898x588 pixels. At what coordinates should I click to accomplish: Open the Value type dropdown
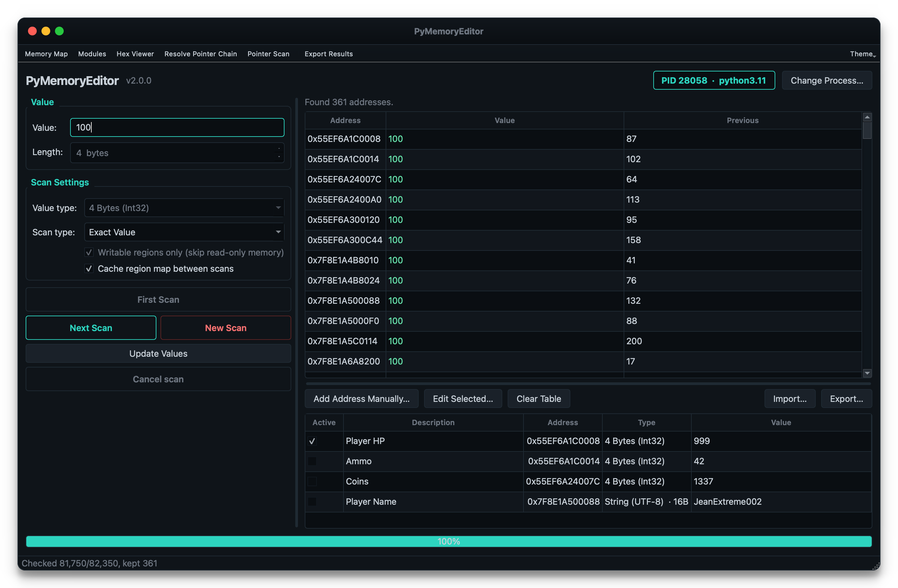pos(184,208)
